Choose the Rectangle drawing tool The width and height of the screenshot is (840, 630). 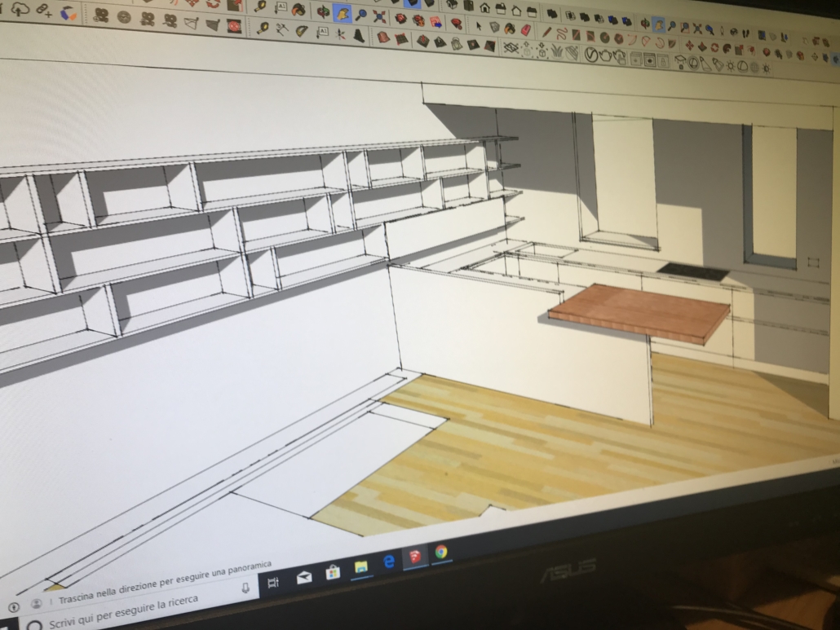576,35
